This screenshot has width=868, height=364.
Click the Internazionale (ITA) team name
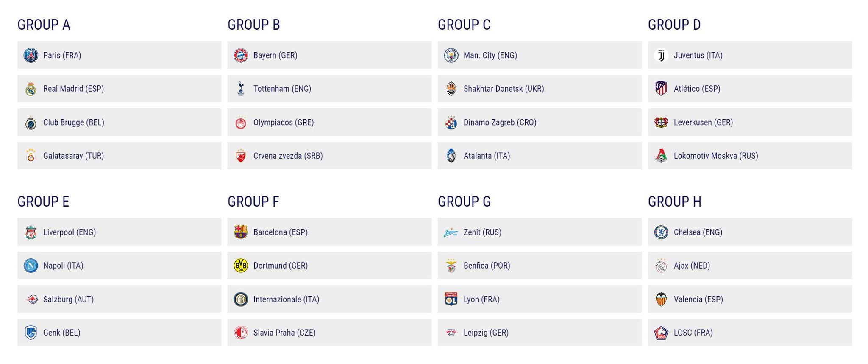tap(286, 299)
